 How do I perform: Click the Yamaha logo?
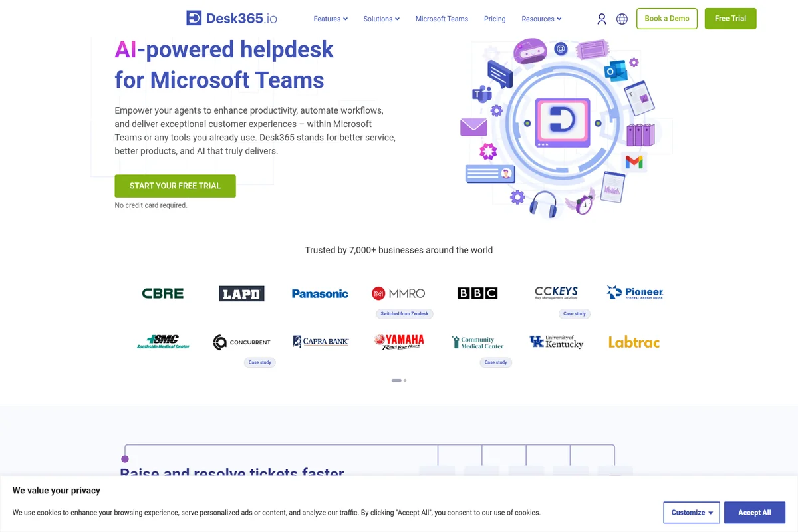[x=399, y=341]
